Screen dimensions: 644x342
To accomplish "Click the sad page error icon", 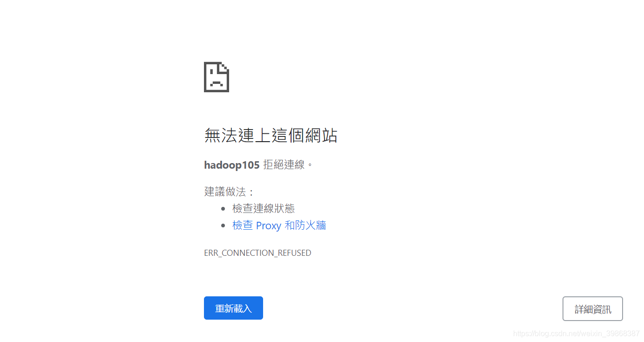I will pyautogui.click(x=217, y=77).
